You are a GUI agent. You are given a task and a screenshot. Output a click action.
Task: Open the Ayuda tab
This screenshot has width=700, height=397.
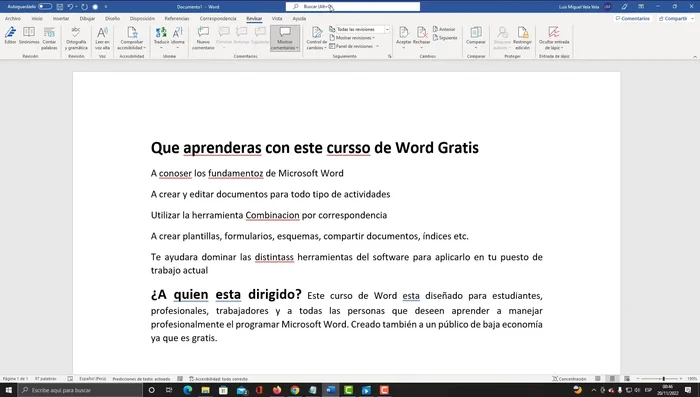299,19
